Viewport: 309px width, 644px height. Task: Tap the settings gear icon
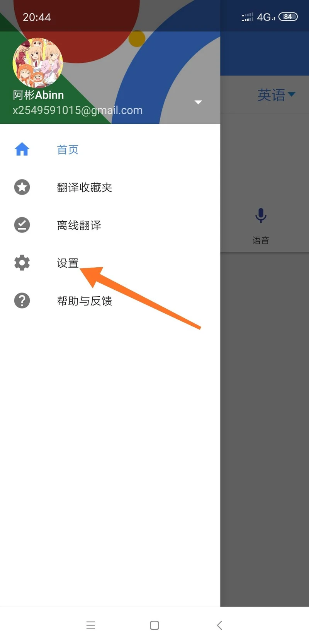coord(22,263)
